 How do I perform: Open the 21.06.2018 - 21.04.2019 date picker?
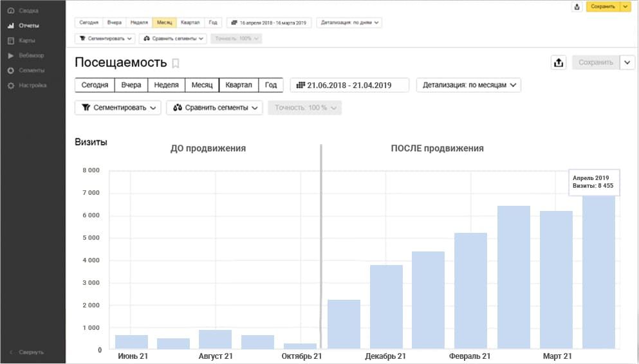click(x=349, y=85)
